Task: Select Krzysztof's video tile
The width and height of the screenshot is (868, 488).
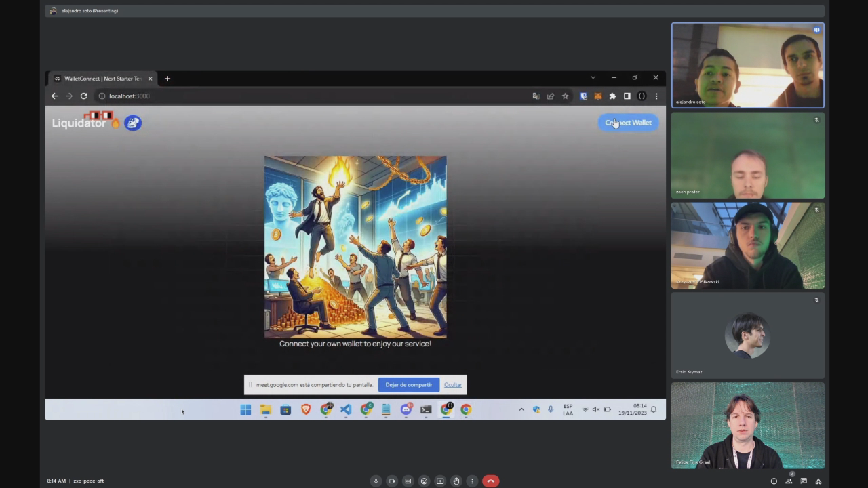Action: pyautogui.click(x=748, y=245)
